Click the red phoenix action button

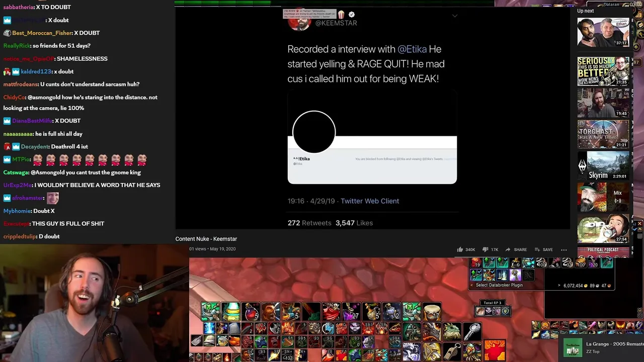point(495,350)
